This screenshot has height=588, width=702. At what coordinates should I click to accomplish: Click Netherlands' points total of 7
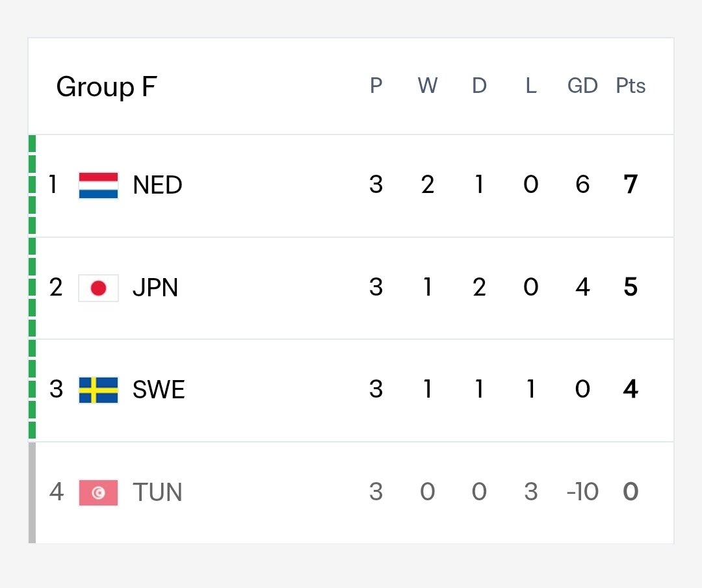(x=630, y=185)
